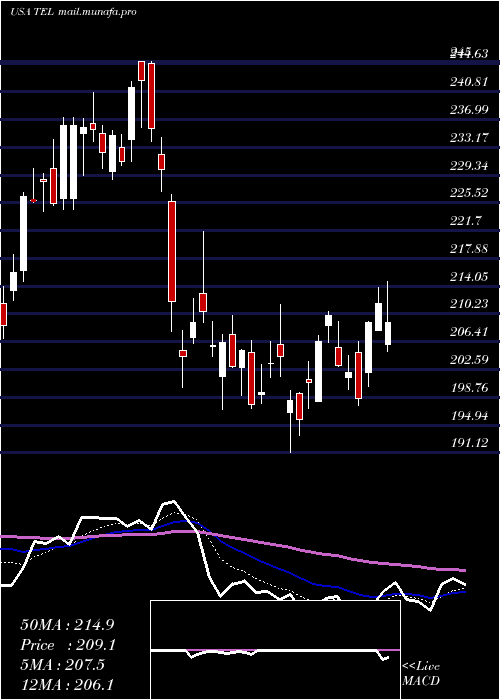Click inside the Live MACD inset panel
This screenshot has height=700, width=500.
[275, 650]
